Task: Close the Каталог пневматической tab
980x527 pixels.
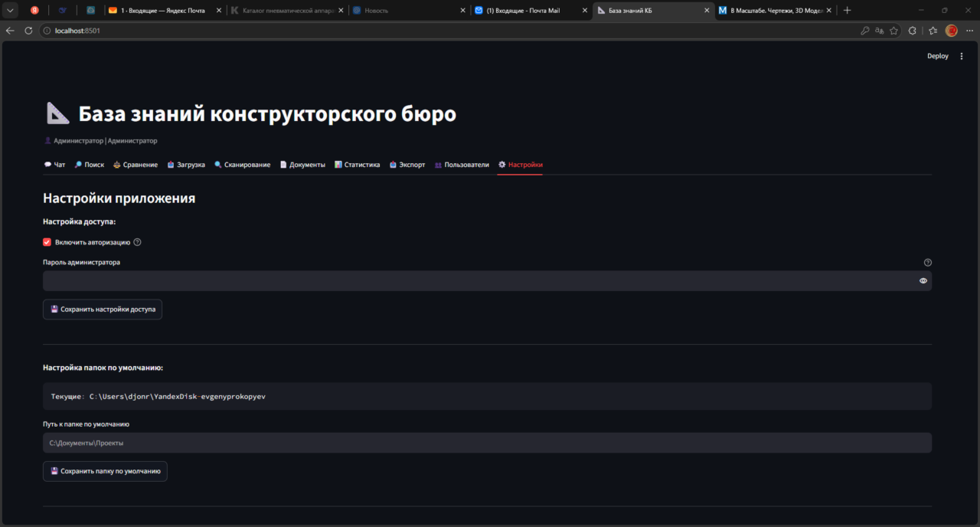Action: (x=341, y=11)
